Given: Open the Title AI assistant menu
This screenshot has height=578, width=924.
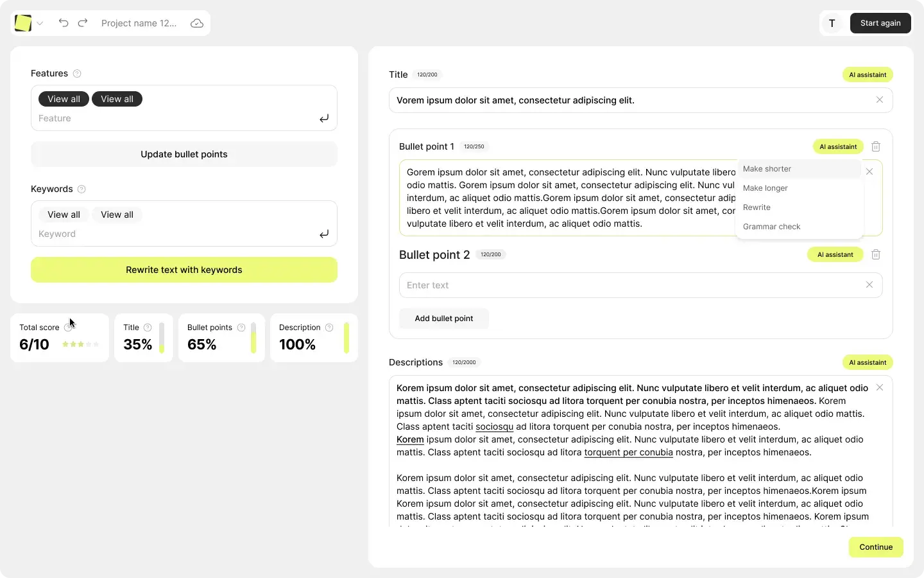Looking at the screenshot, I should coord(867,75).
